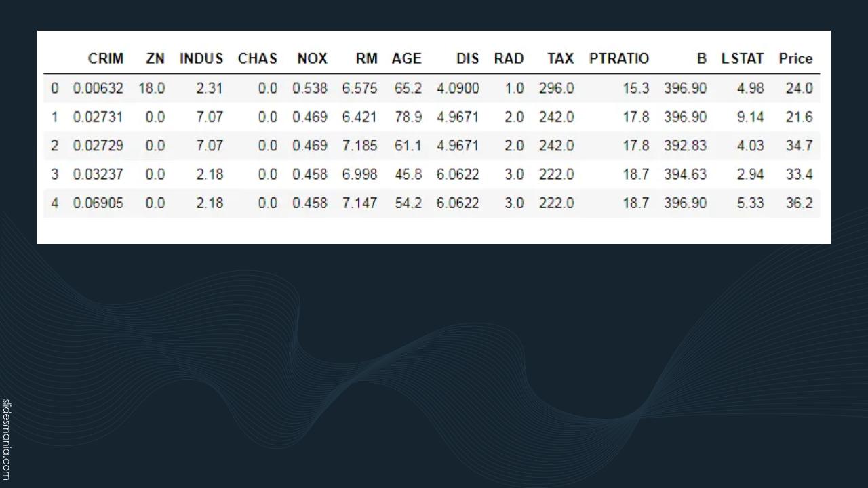Screen dimensions: 868x488
Task: Click the NOX column header
Action: (x=312, y=58)
